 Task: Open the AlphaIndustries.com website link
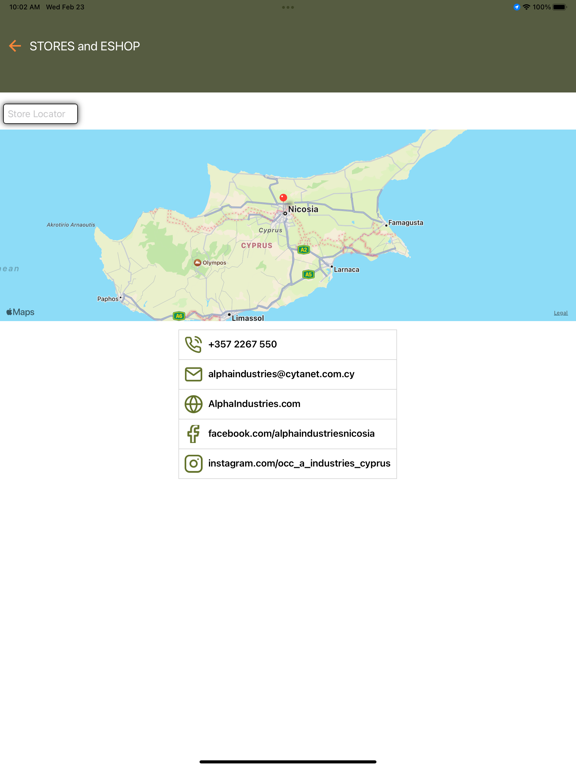pyautogui.click(x=254, y=404)
